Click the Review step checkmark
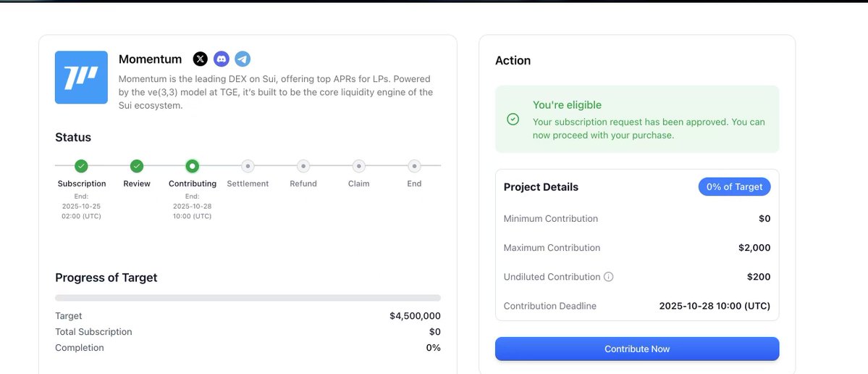Viewport: 868px width, 374px height. click(137, 166)
